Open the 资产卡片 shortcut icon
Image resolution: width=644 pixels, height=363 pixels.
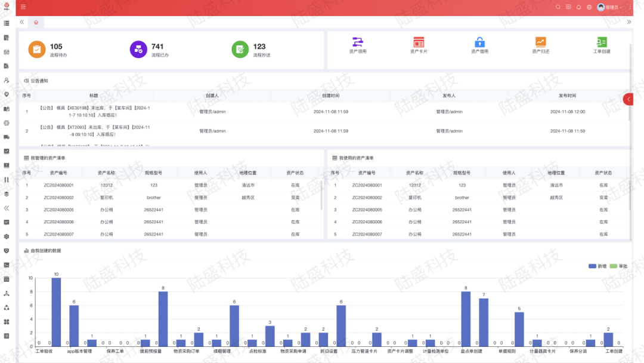[419, 42]
